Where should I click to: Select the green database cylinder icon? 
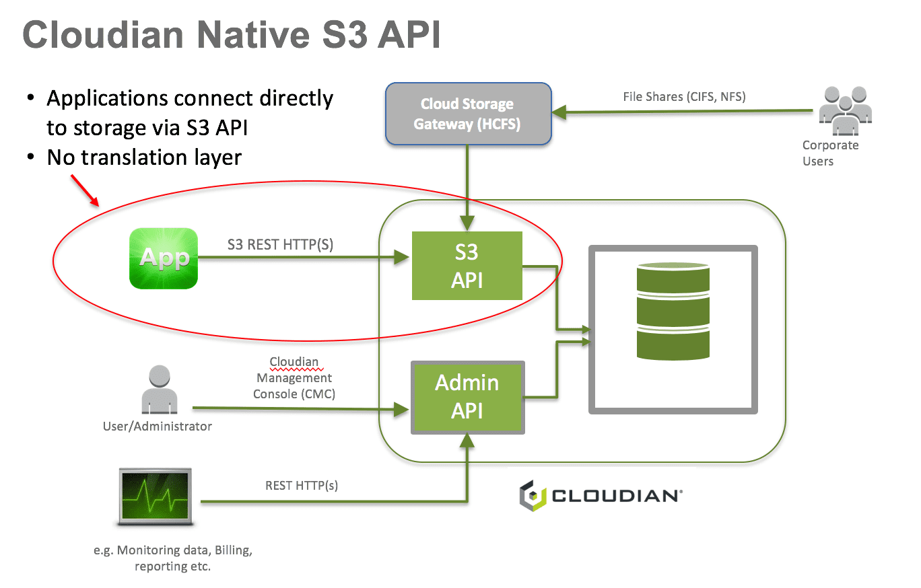pos(673,311)
